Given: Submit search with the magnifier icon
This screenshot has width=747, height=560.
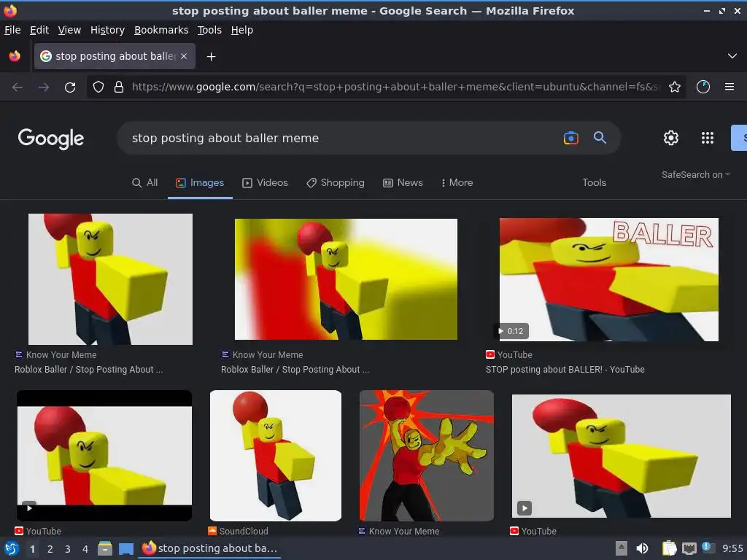Looking at the screenshot, I should tap(600, 138).
